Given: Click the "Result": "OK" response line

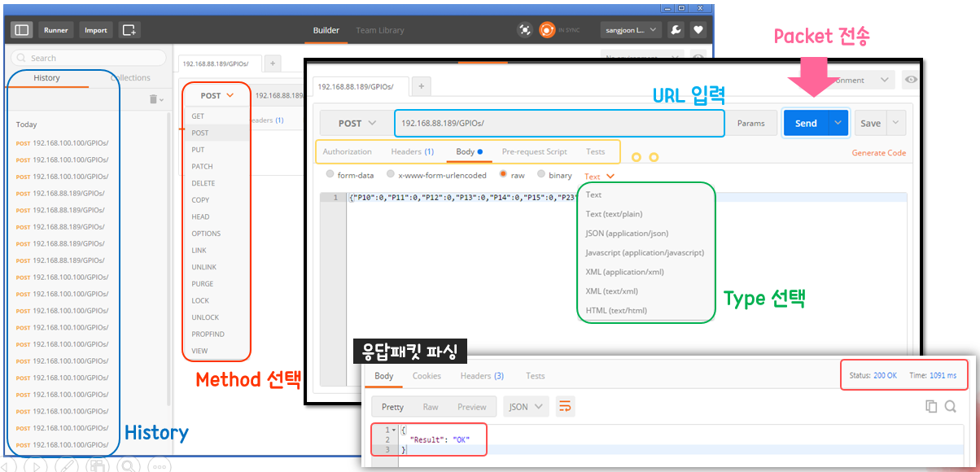Looking at the screenshot, I should pyautogui.click(x=440, y=439).
